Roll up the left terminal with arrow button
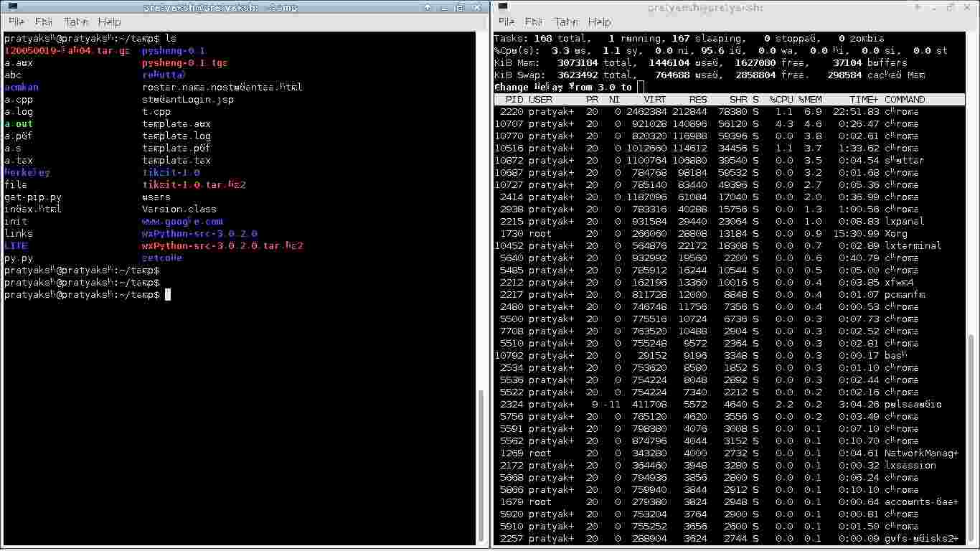 [428, 7]
